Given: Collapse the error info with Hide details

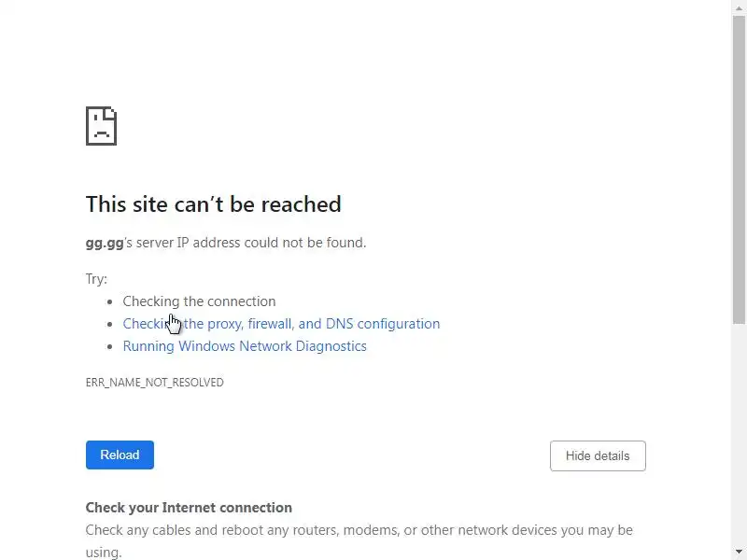Looking at the screenshot, I should pos(598,455).
